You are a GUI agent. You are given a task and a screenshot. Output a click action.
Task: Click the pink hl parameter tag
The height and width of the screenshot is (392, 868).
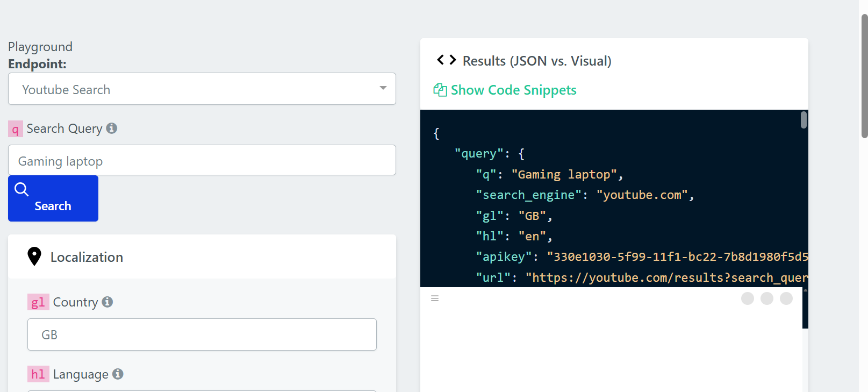pos(38,374)
